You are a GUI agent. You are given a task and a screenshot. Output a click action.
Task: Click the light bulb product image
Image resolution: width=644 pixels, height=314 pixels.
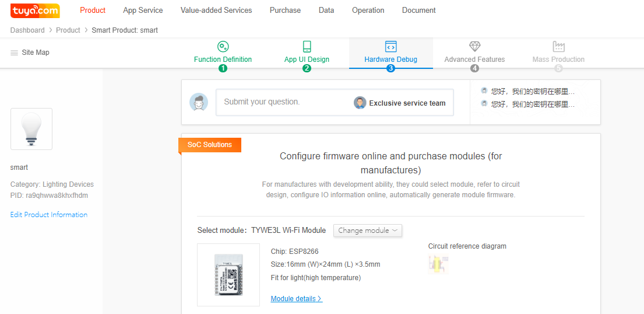pyautogui.click(x=31, y=129)
